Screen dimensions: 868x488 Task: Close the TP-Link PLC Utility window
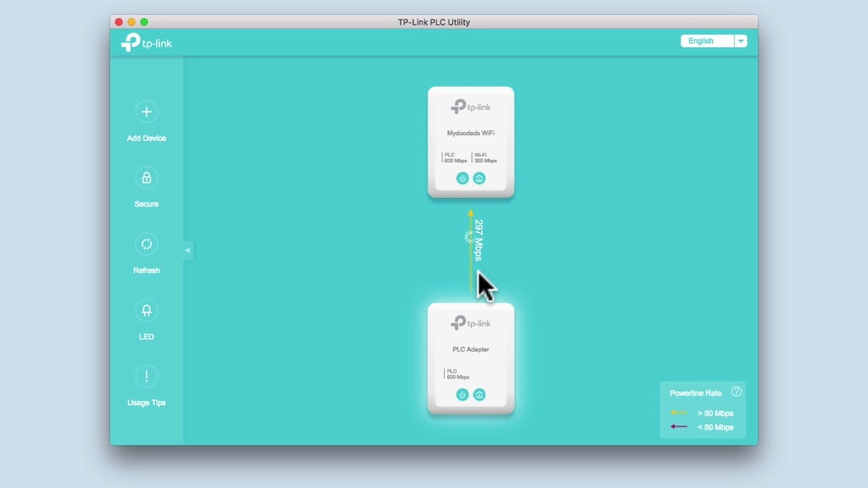[119, 22]
